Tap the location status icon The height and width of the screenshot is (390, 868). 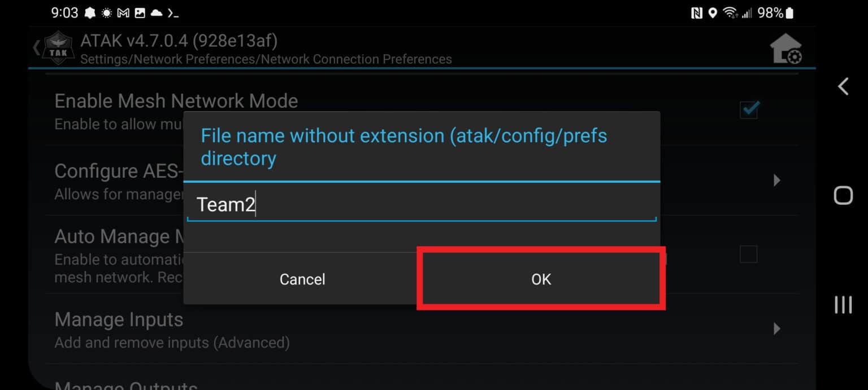click(713, 13)
